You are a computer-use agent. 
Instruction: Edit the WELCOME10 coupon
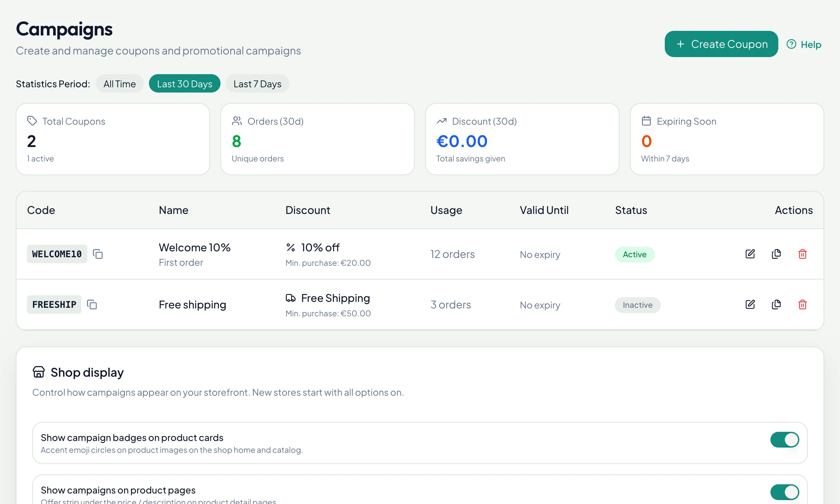[750, 254]
